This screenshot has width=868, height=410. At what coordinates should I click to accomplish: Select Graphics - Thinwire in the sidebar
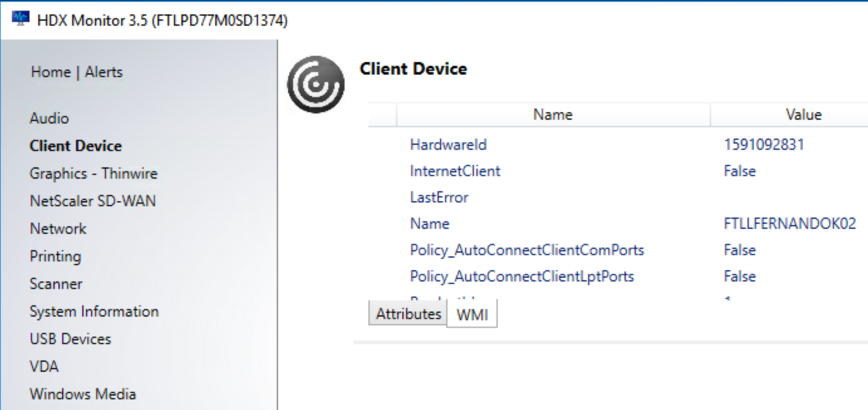[94, 173]
